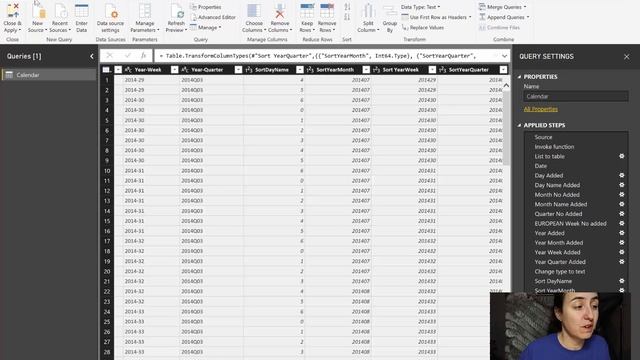Open the Advanced Editor
The height and width of the screenshot is (360, 640).
point(213,17)
